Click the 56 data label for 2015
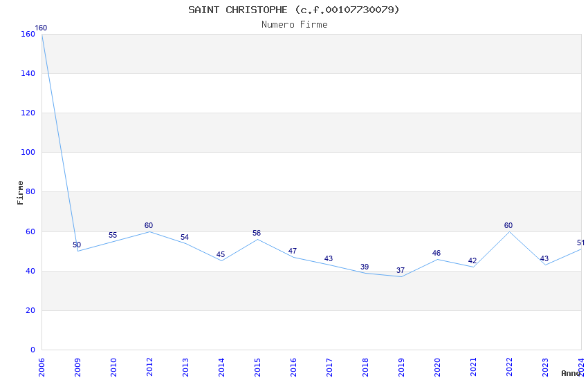Viewport: 588px width, 380px height. tap(257, 234)
